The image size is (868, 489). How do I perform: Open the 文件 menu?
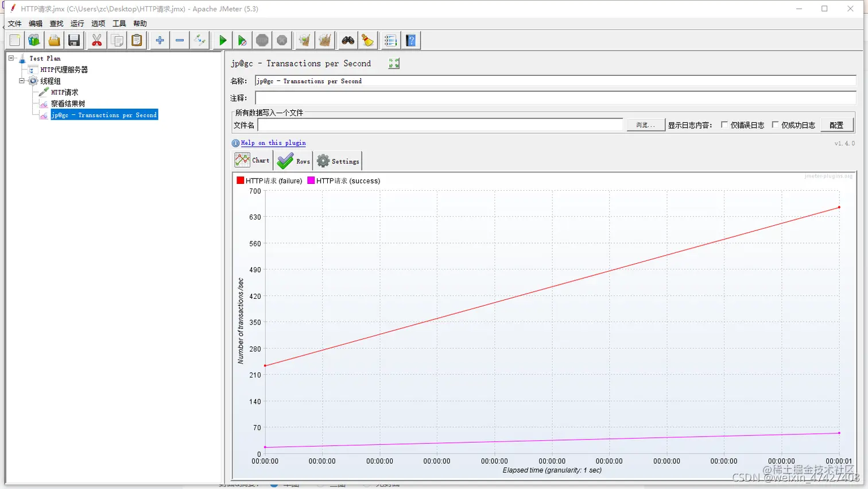click(x=15, y=24)
